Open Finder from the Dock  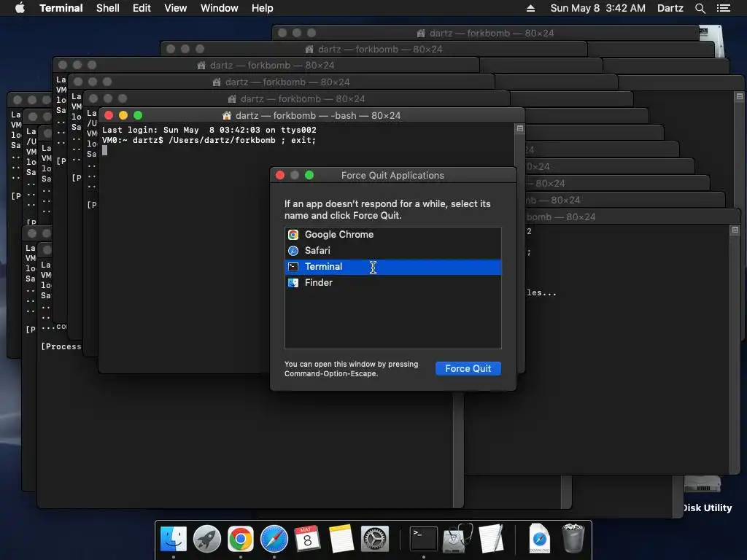[174, 539]
